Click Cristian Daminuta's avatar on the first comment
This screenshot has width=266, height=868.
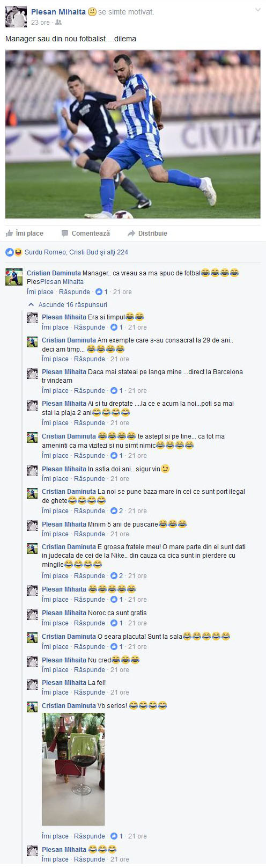click(14, 277)
